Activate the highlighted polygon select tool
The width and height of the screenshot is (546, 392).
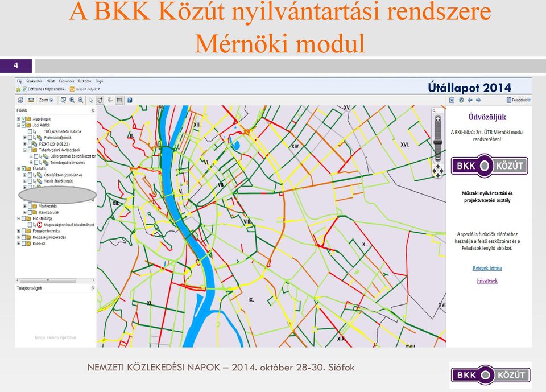100,100
